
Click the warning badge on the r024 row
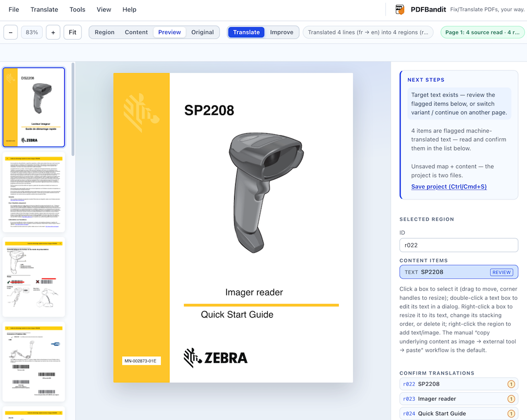click(x=511, y=414)
